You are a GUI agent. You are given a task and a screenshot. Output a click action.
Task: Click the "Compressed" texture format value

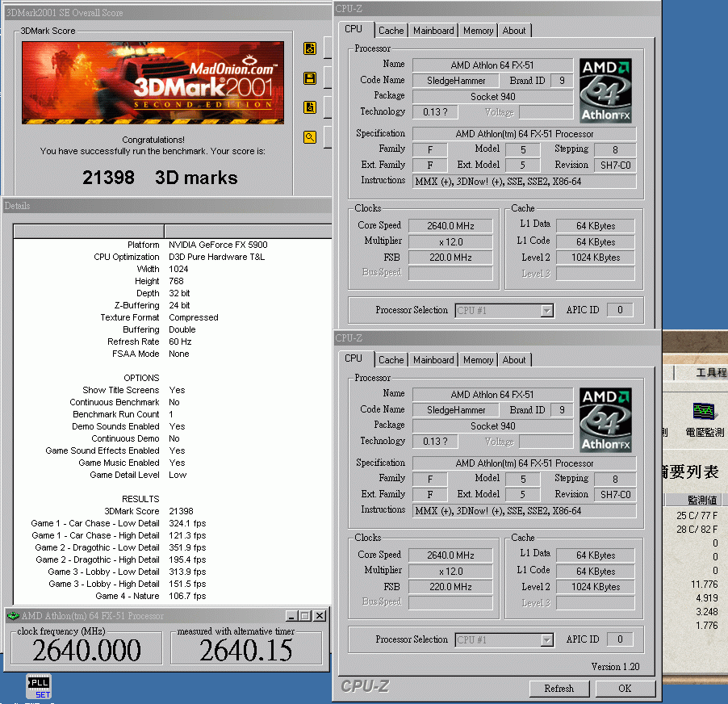193,317
